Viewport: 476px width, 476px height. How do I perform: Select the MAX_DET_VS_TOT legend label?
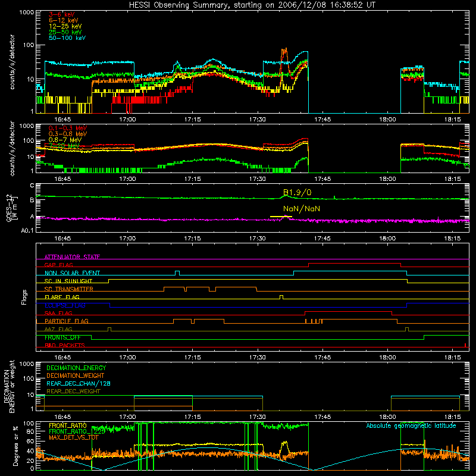click(x=74, y=437)
